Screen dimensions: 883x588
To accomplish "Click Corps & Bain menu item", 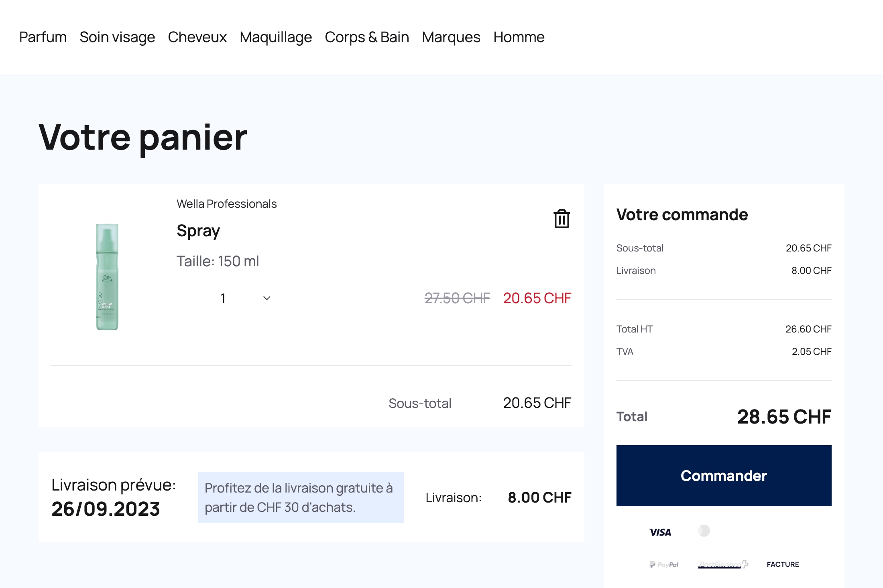I will click(366, 36).
